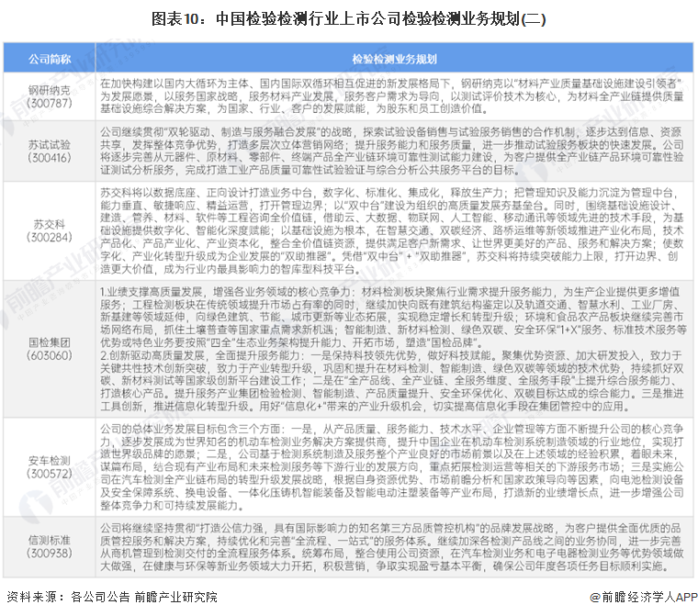The height and width of the screenshot is (616, 698).
Task: Select the 公司简称 column header
Action: click(x=50, y=59)
